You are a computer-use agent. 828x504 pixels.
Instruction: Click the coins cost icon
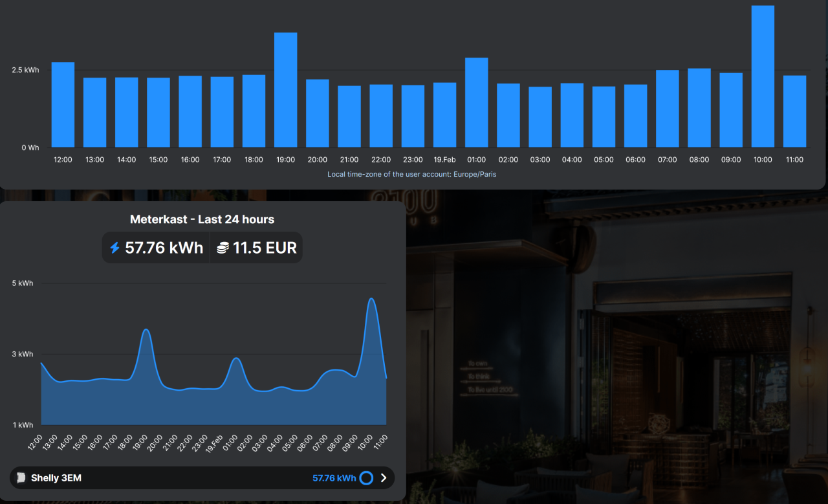pyautogui.click(x=223, y=248)
